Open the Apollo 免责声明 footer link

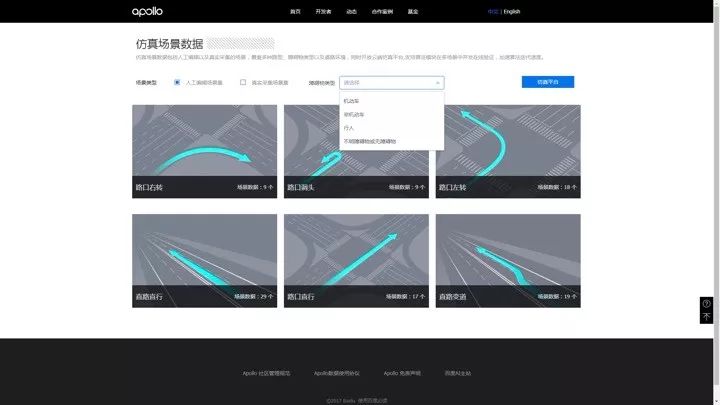tap(402, 373)
